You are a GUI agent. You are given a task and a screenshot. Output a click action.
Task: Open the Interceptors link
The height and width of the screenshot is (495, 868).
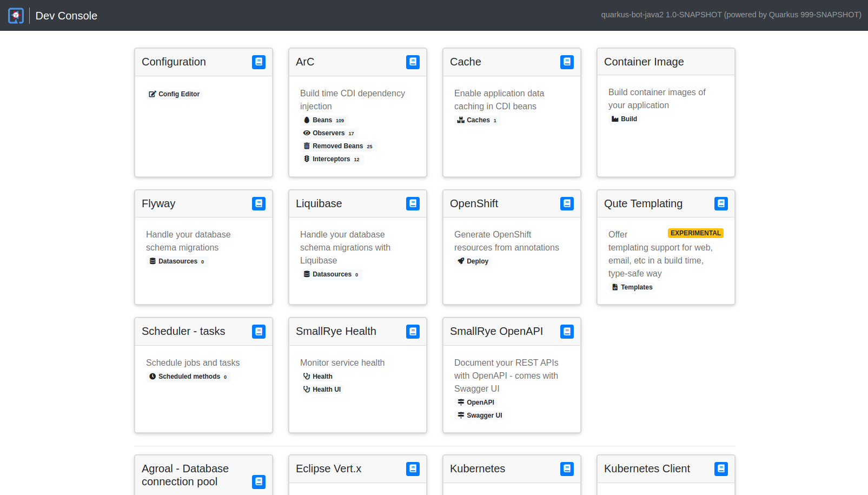332,159
